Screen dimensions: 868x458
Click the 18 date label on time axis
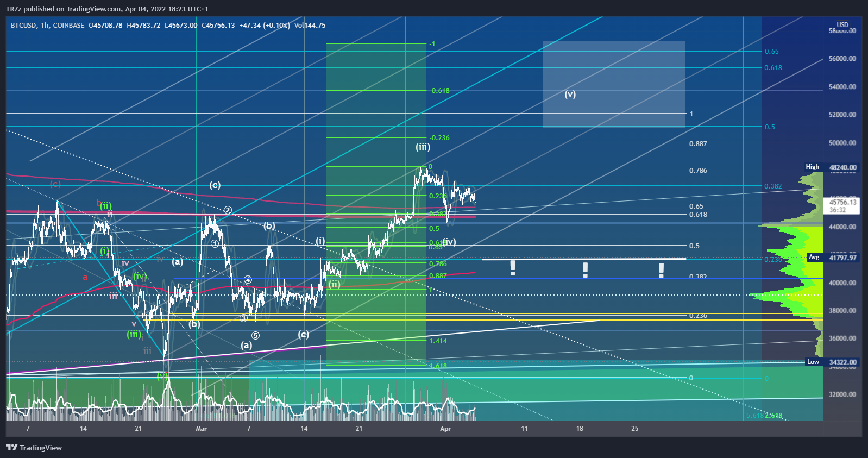tap(580, 429)
